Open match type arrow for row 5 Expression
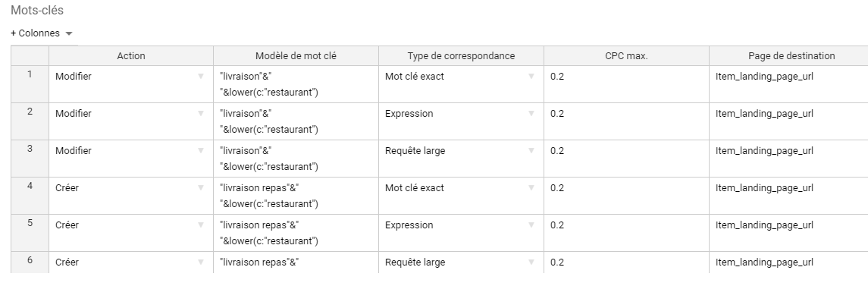868x286 pixels. [531, 225]
